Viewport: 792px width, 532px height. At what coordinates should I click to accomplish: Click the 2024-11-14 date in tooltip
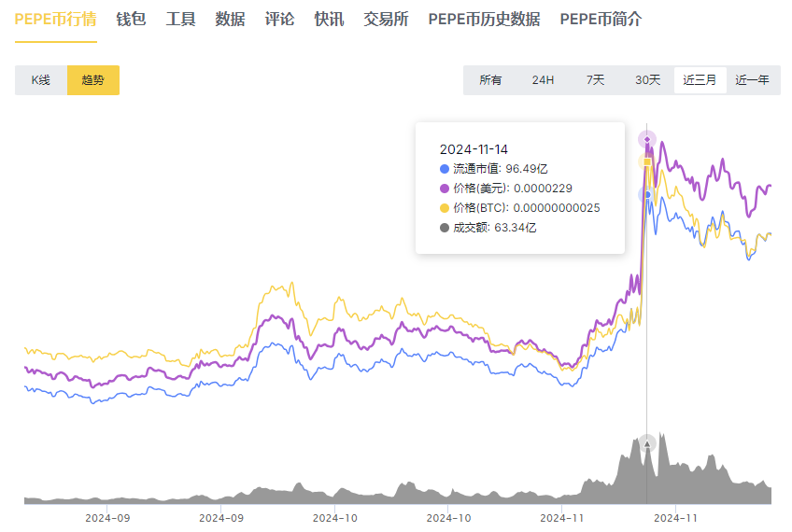tap(474, 149)
